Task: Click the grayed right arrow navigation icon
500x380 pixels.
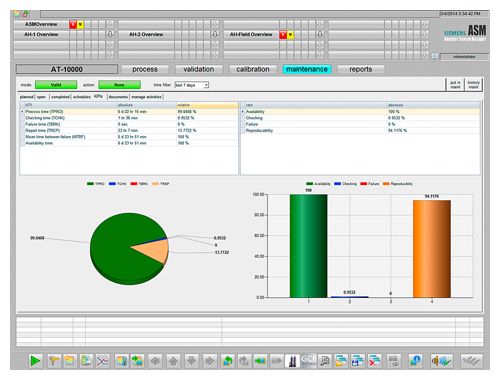Action: 209,361
